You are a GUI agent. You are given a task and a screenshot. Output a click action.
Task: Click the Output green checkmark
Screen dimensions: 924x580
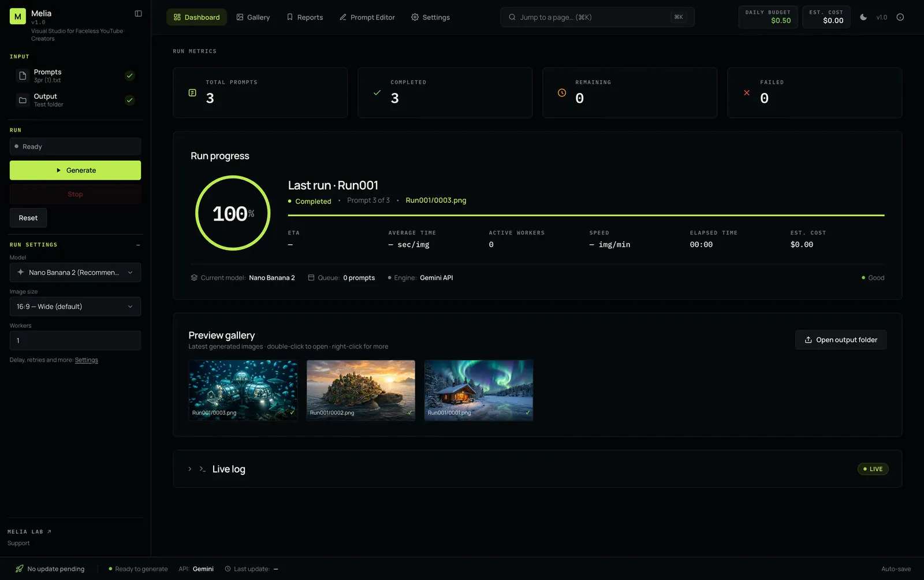coord(130,100)
